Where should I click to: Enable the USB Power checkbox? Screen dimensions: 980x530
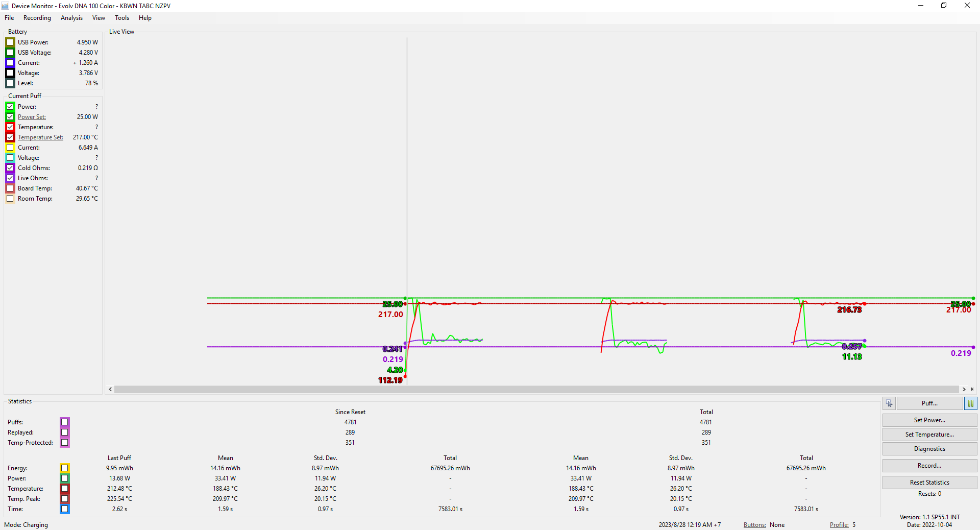tap(10, 42)
